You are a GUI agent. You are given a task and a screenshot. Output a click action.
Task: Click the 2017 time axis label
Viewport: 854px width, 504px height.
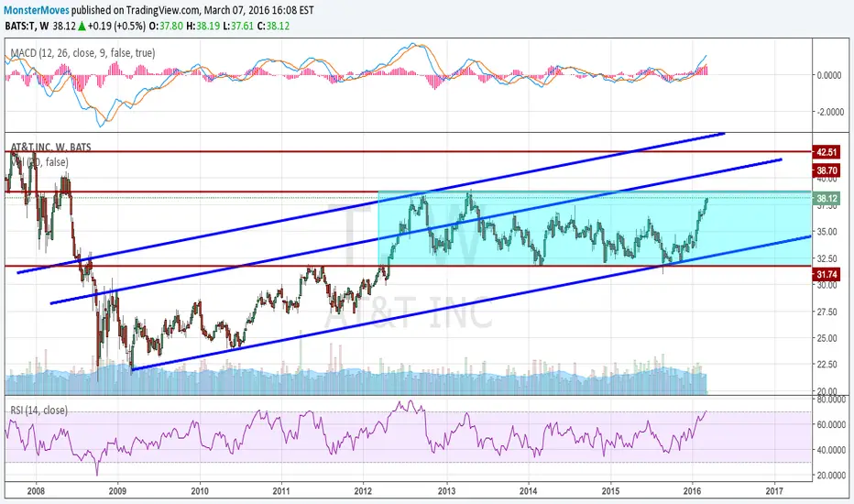[774, 491]
